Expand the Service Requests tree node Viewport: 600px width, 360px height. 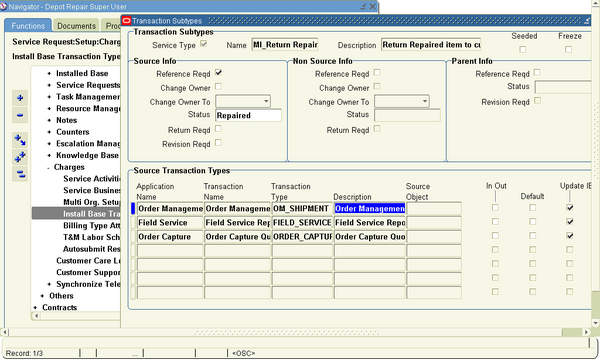click(49, 85)
